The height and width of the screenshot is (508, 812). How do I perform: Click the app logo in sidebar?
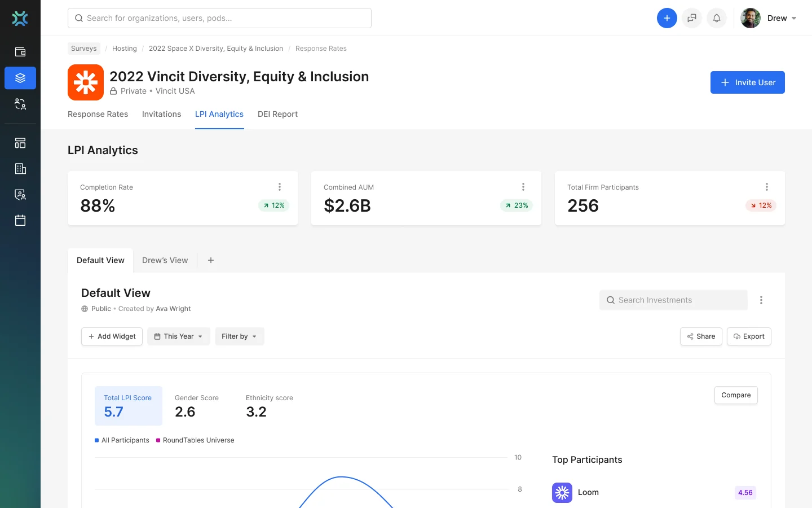tap(20, 18)
